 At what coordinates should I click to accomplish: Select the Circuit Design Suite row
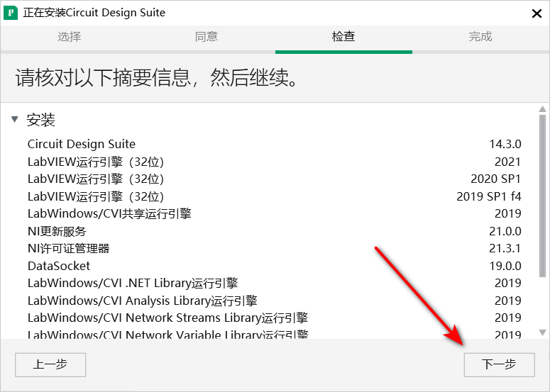pyautogui.click(x=275, y=144)
